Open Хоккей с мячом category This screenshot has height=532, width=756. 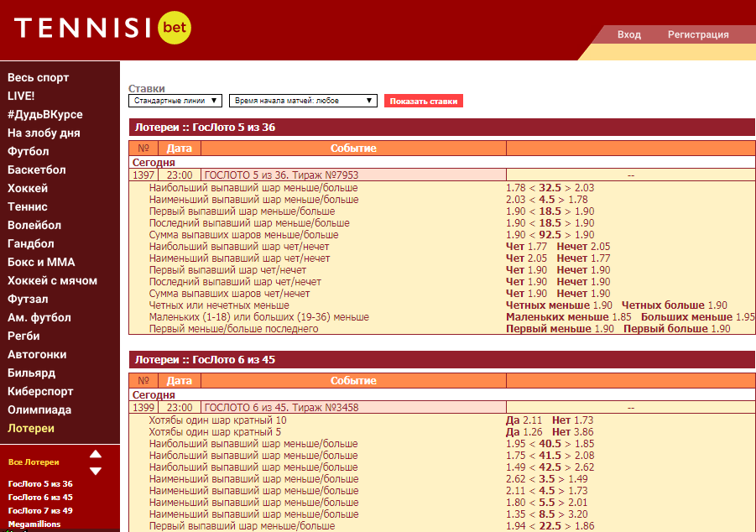pos(52,281)
